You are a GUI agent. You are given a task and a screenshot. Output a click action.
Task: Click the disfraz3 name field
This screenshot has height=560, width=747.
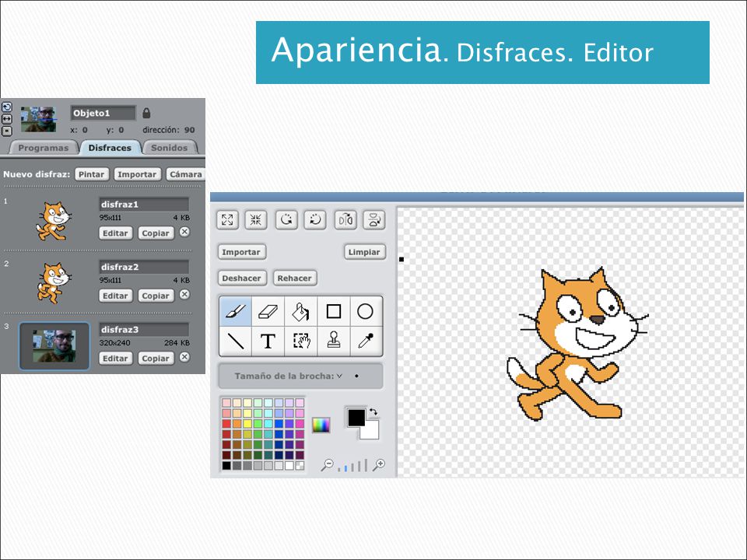[144, 330]
